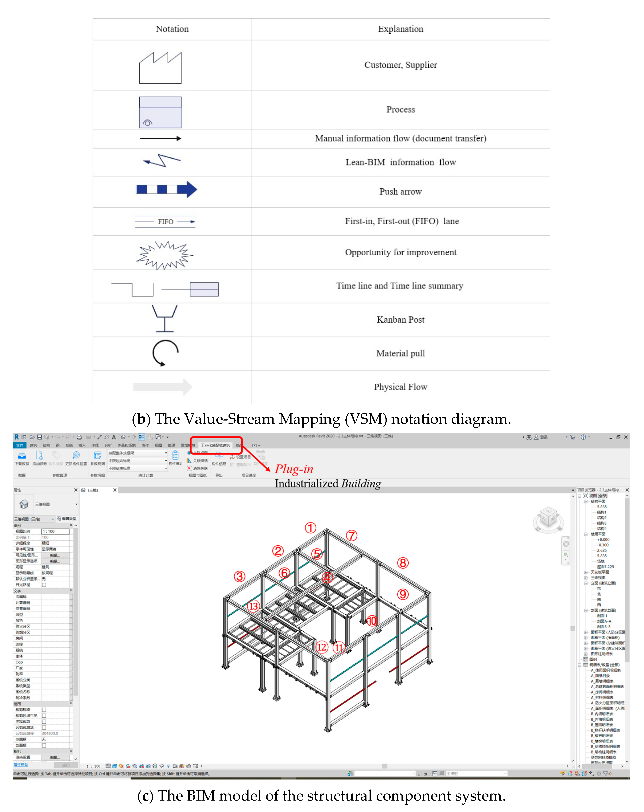Screen dimensions: 644x812
Task: Toggle the 剖面框 section box checkbox
Action: pyautogui.click(x=44, y=745)
